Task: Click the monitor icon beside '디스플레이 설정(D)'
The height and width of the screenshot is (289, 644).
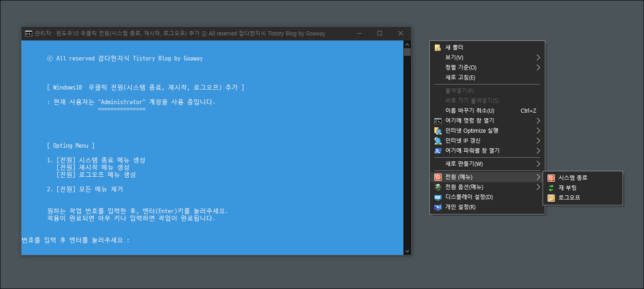Action: (438, 197)
